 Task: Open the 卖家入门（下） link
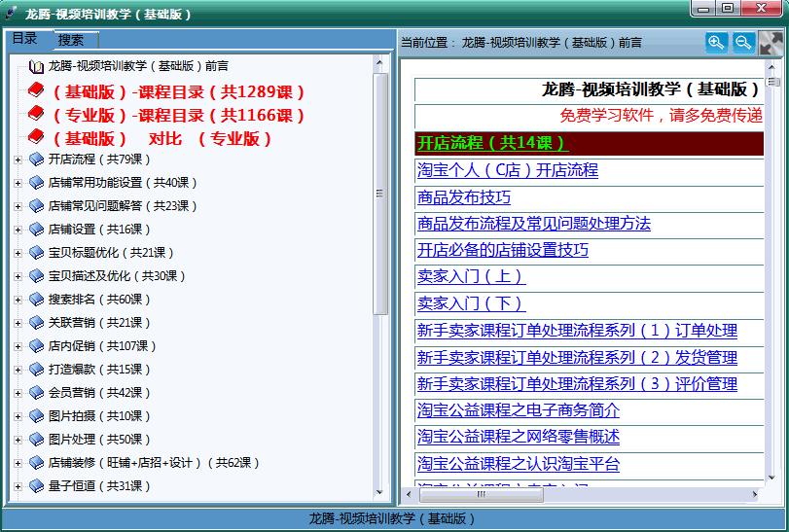[472, 303]
